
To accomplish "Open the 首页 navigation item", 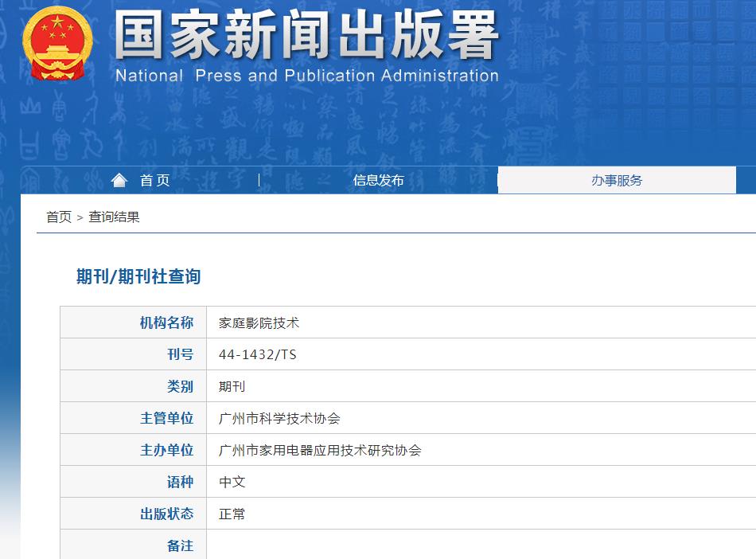I will pos(156,179).
